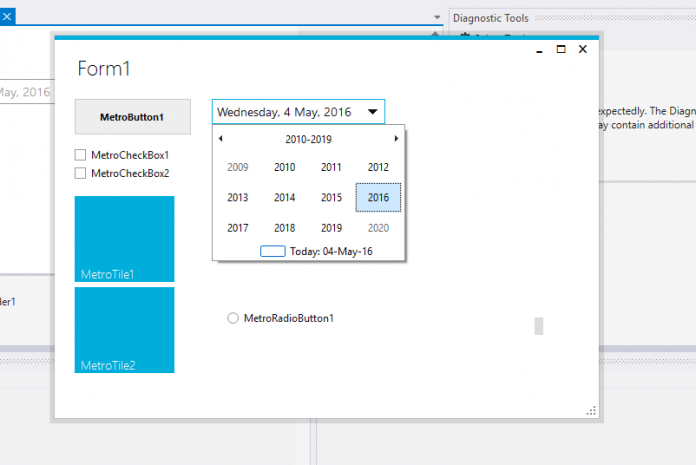Viewport: 696px width, 465px height.
Task: Select MetroRadioButton1
Action: coord(233,318)
